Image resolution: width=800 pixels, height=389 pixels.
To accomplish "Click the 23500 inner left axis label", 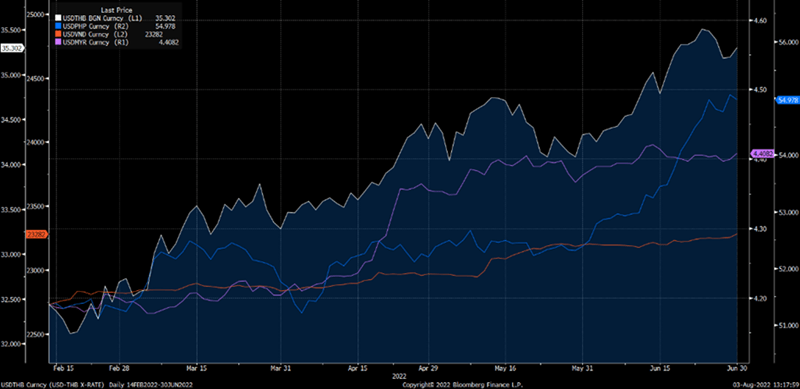I will 35,207.
